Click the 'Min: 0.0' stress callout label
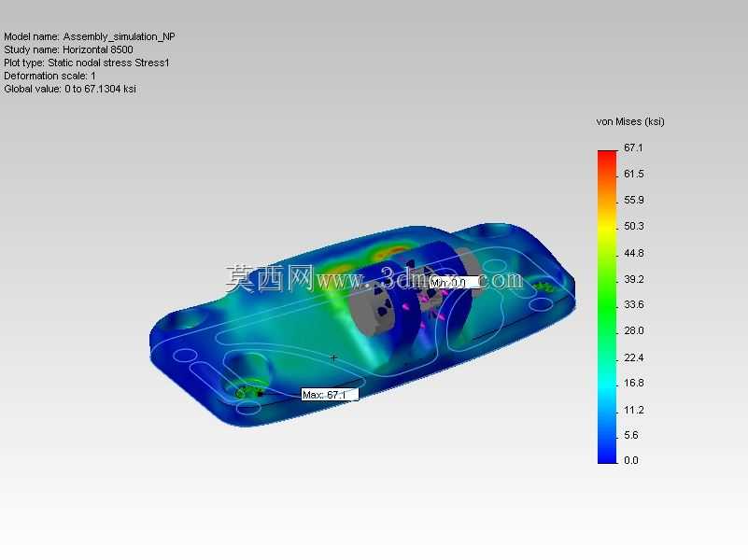 pyautogui.click(x=454, y=282)
